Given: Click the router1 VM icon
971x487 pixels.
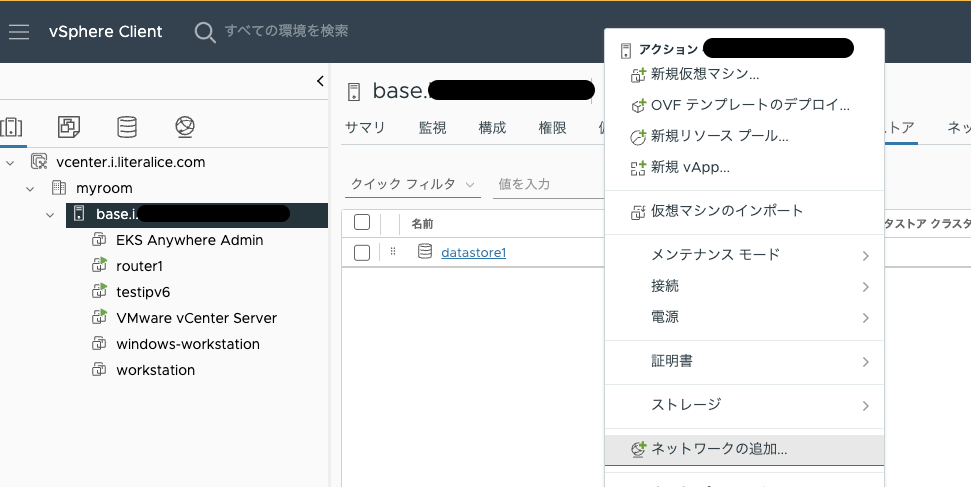Looking at the screenshot, I should (99, 265).
